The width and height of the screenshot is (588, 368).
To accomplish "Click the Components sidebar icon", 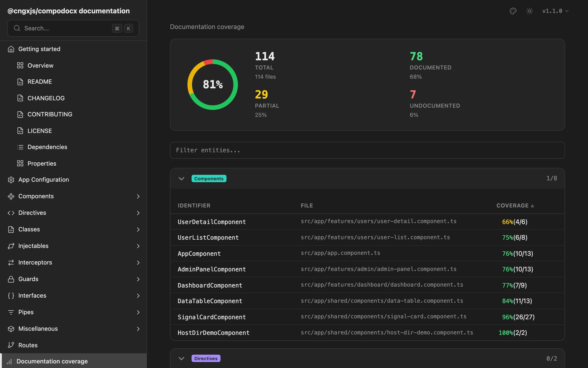I will (x=11, y=196).
